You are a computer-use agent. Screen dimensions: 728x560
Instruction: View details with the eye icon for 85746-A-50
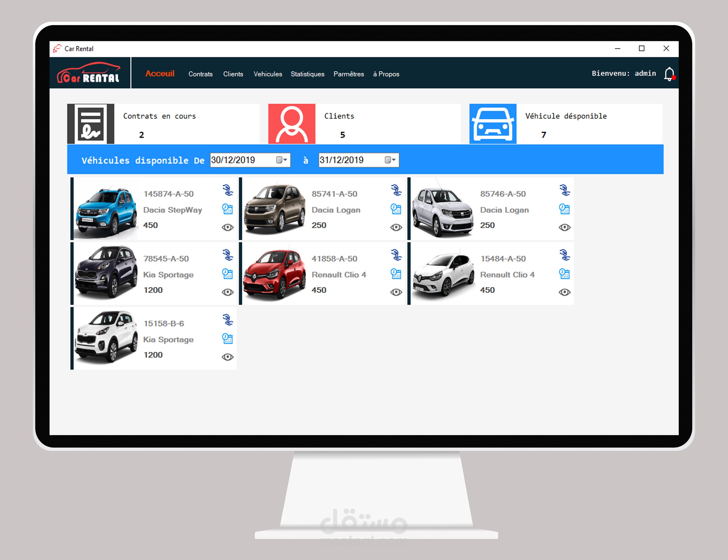click(564, 227)
